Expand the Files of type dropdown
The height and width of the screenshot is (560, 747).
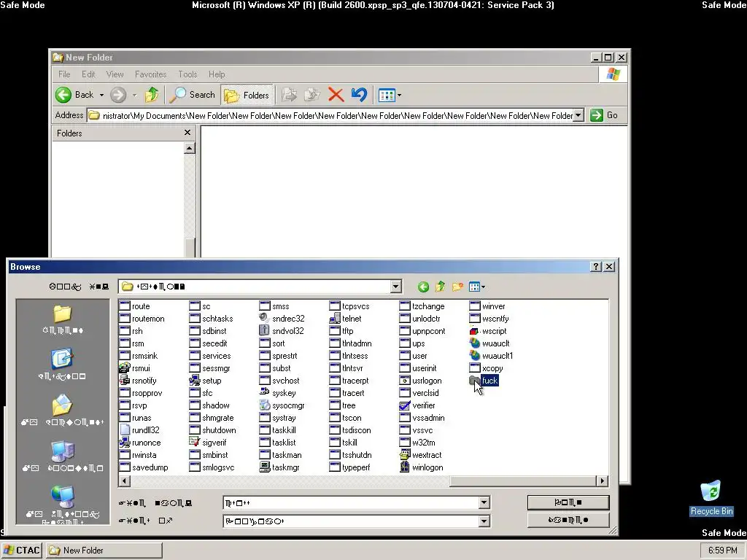point(484,521)
